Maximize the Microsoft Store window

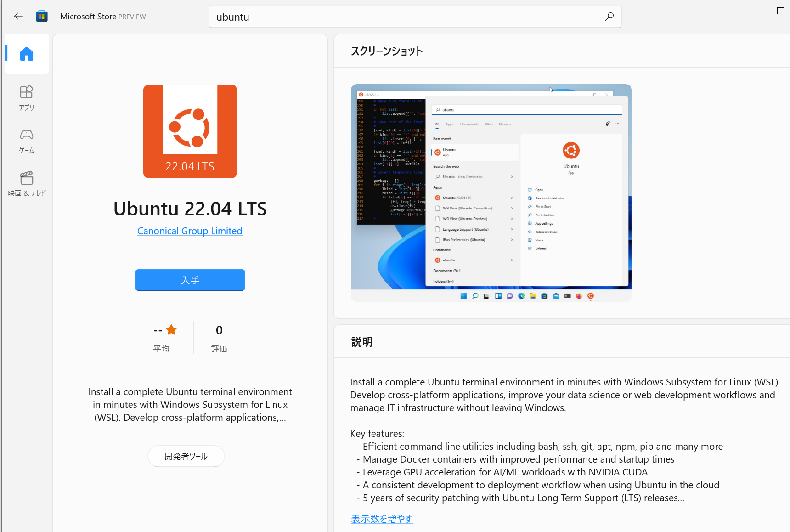(x=780, y=11)
